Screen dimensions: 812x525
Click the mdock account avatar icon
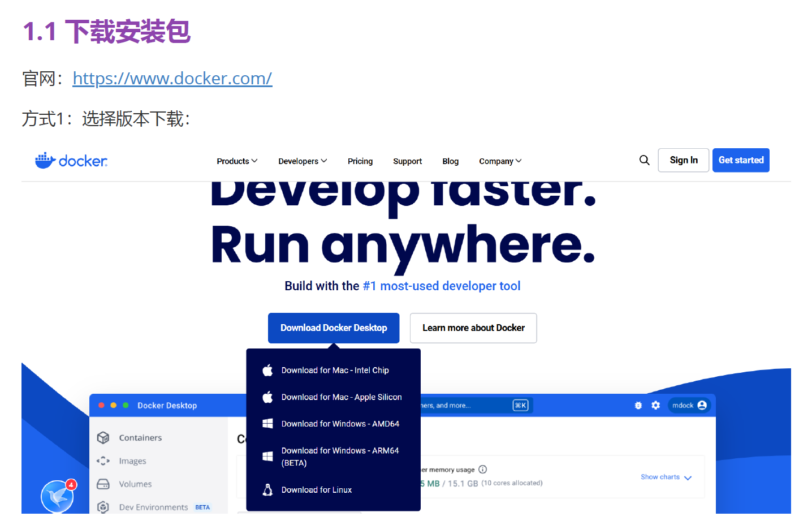click(x=702, y=405)
